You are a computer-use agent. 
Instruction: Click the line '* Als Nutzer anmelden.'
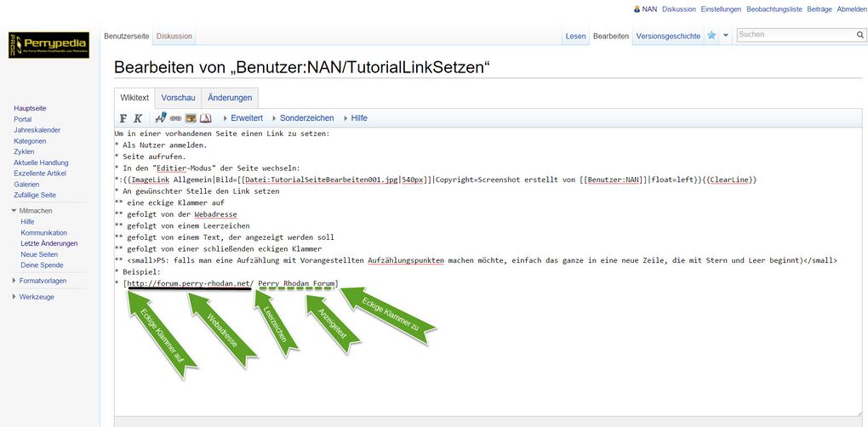[x=161, y=145]
